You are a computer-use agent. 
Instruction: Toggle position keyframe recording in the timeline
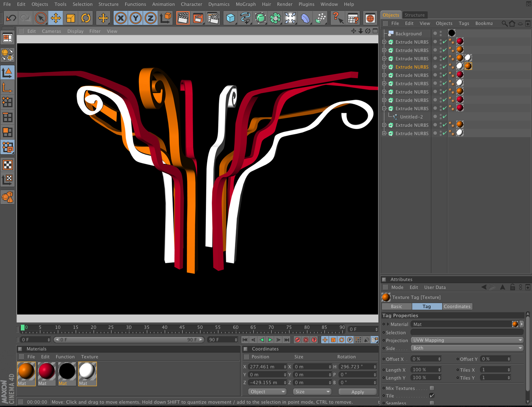coord(324,340)
